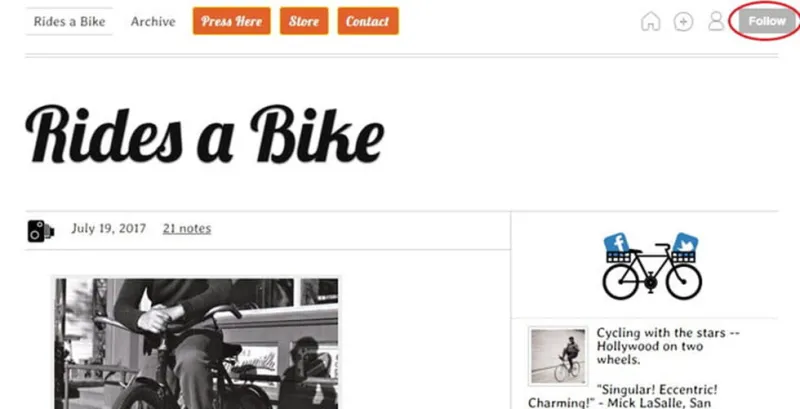Click the camera post-type icon
Viewport: 800px width, 409px height.
(x=40, y=231)
